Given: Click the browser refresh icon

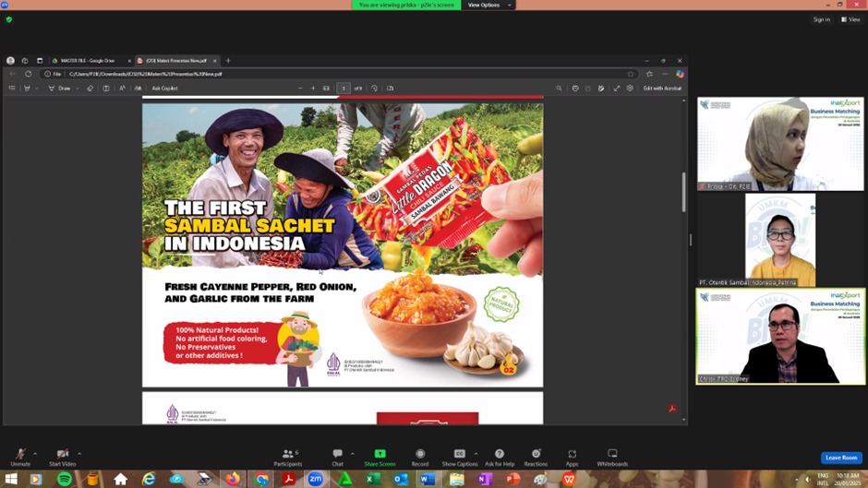Looking at the screenshot, I should [29, 74].
